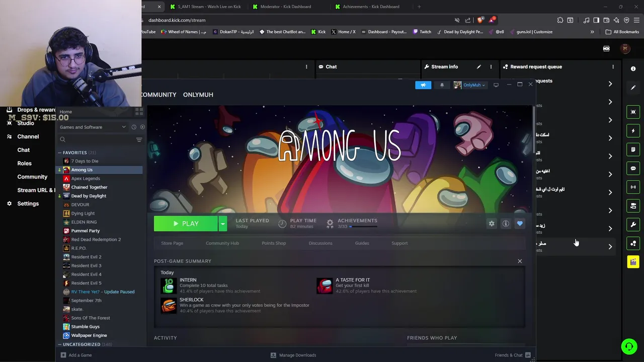Edit Stream info pencil icon
Screen dimensions: 644x362
[x=478, y=67]
